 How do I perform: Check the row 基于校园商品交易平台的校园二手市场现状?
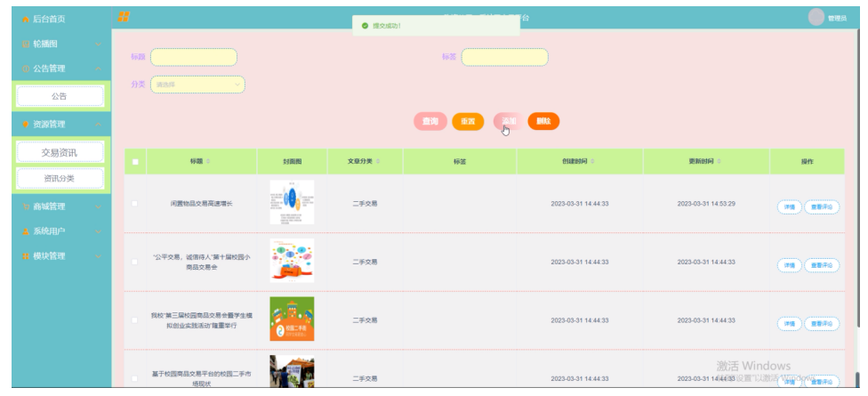tap(134, 379)
